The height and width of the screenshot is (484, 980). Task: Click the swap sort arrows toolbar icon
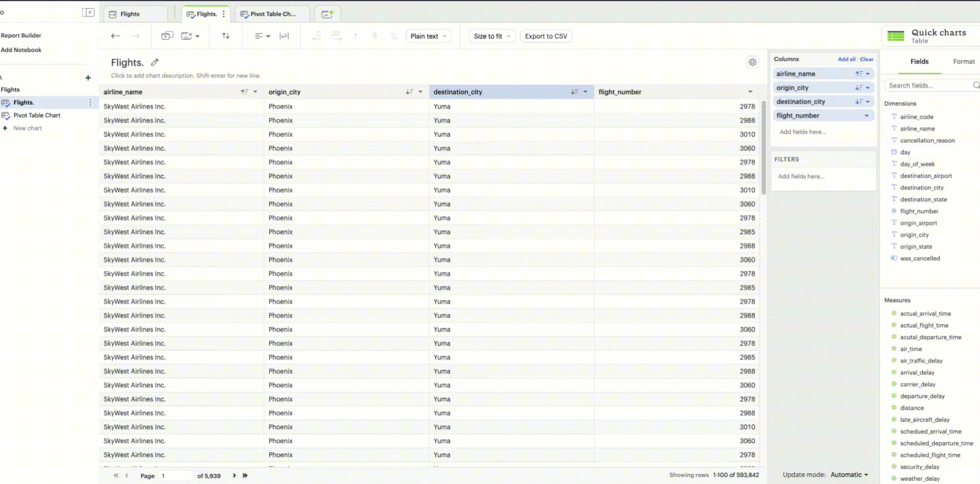(x=226, y=36)
